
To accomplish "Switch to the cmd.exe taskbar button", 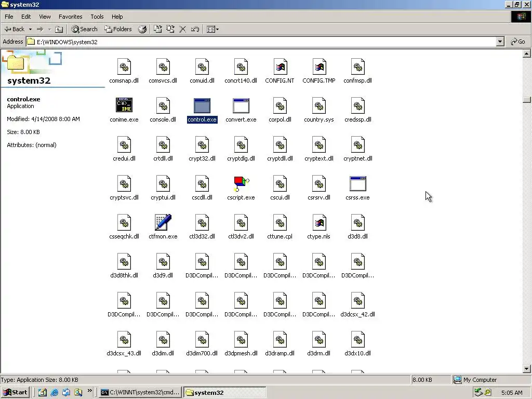I will [140, 393].
